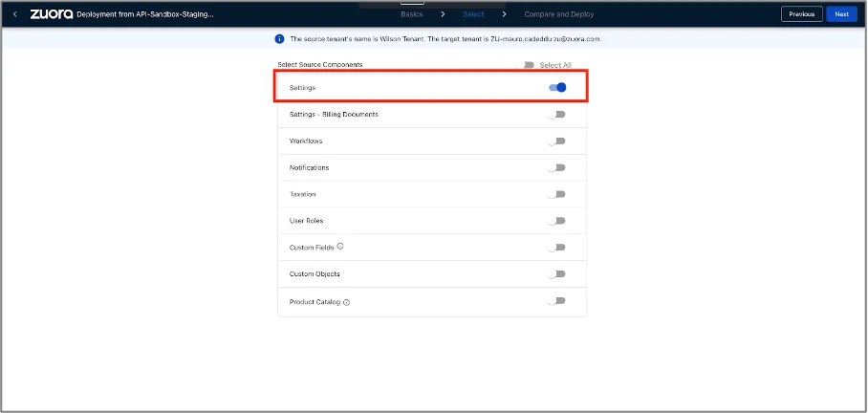Enable the Custom Objects toggle
868x413 pixels.
click(556, 274)
